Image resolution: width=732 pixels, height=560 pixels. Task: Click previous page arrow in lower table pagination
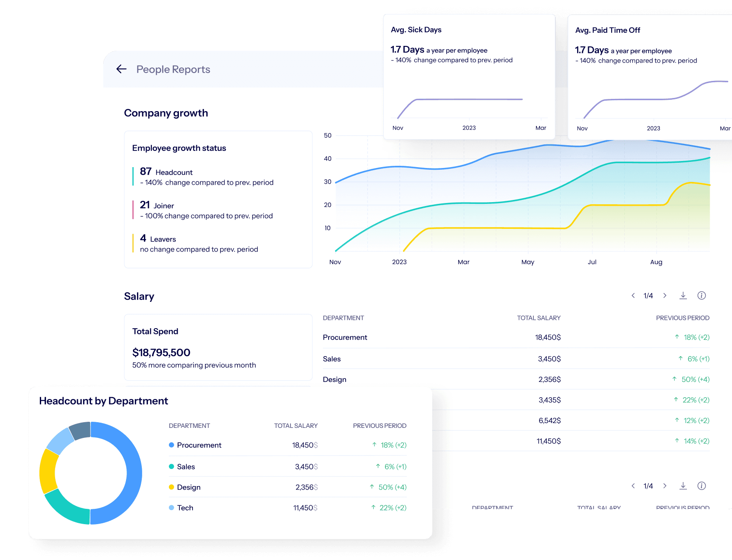coord(633,486)
